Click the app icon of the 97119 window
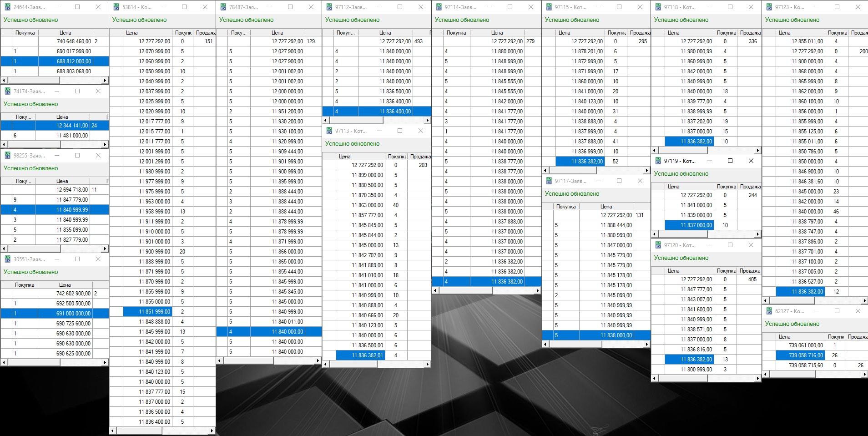Screen dimensions: 868x436 point(658,161)
